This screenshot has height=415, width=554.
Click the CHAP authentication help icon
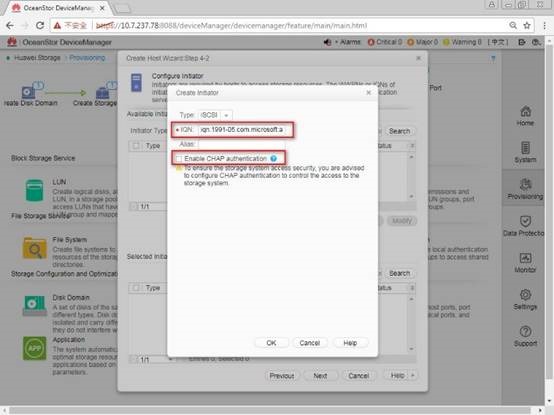point(273,159)
